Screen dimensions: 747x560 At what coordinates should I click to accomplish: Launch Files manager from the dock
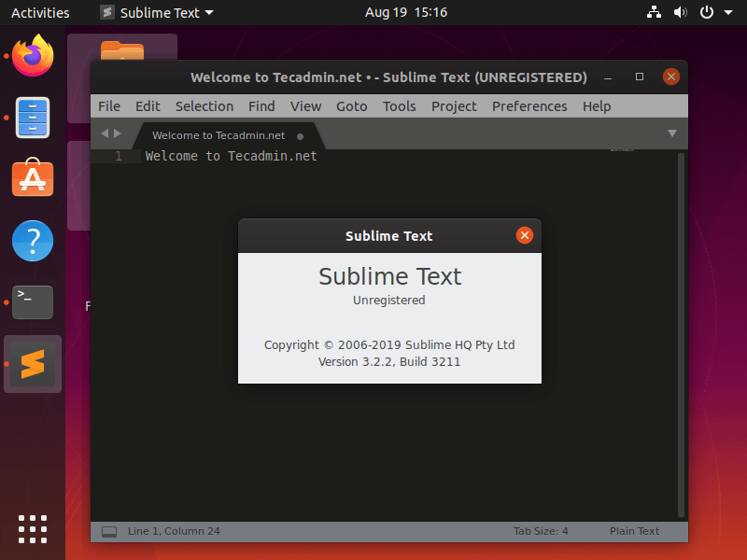point(33,118)
